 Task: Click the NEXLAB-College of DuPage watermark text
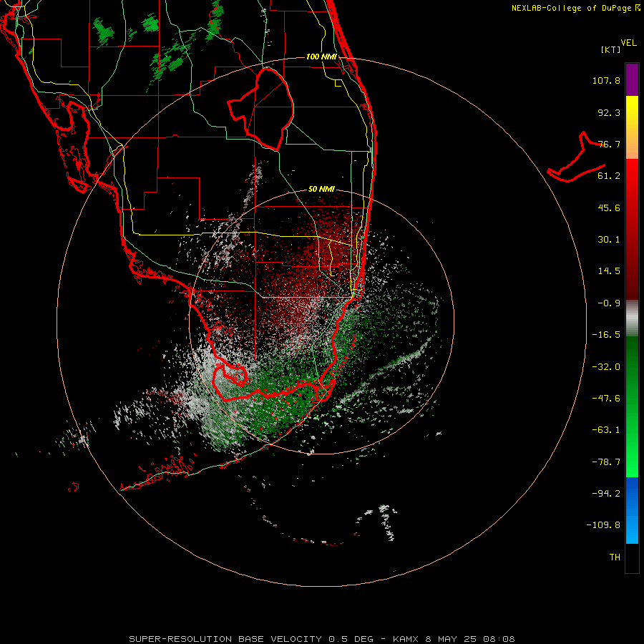575,8
